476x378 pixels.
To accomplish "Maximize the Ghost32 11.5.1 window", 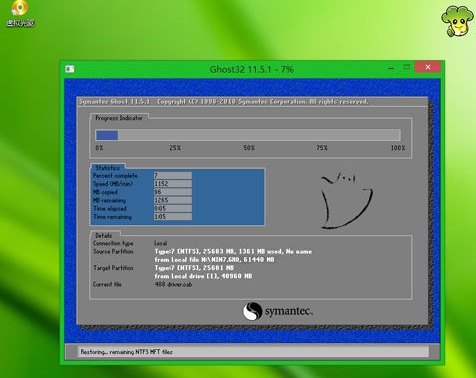I will pyautogui.click(x=407, y=67).
